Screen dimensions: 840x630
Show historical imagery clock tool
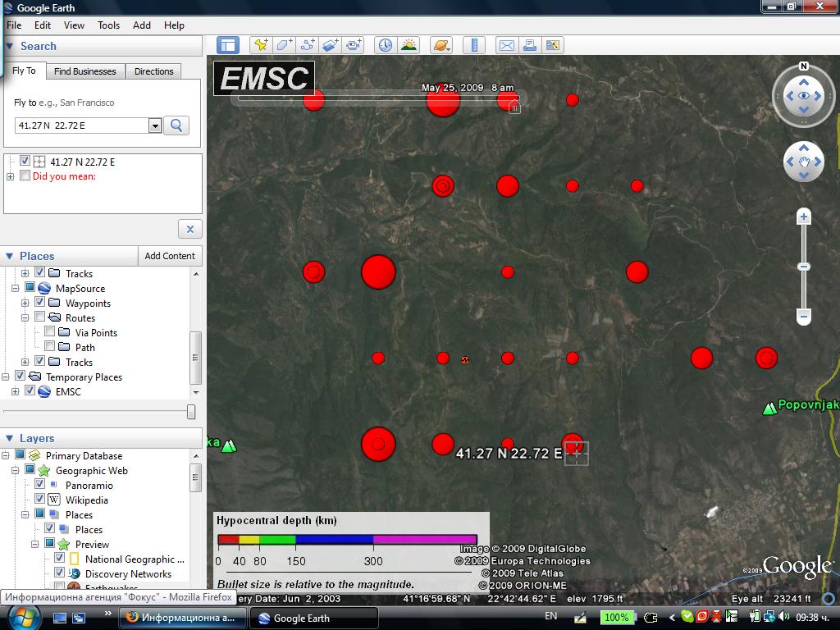pos(386,46)
